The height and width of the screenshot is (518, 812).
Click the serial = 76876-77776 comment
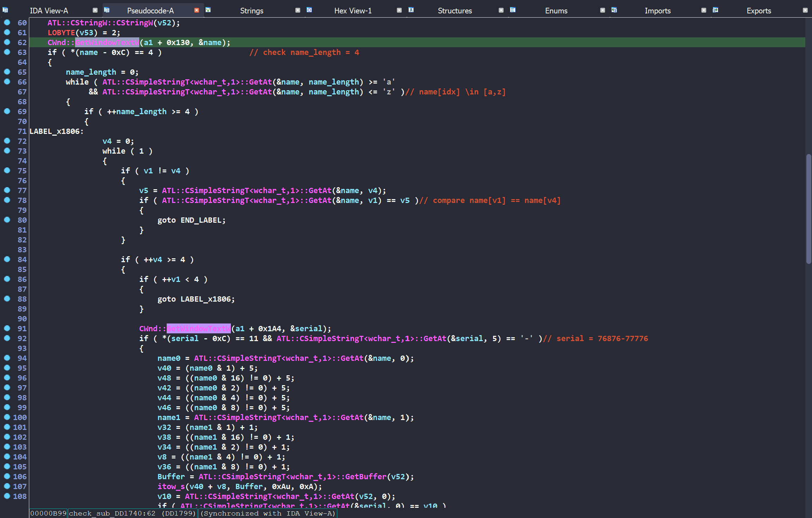(x=596, y=338)
